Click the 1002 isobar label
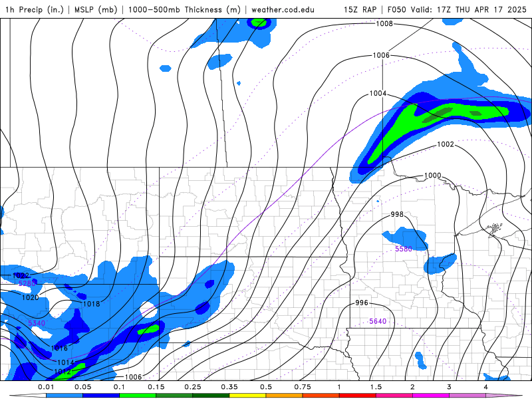 point(445,144)
